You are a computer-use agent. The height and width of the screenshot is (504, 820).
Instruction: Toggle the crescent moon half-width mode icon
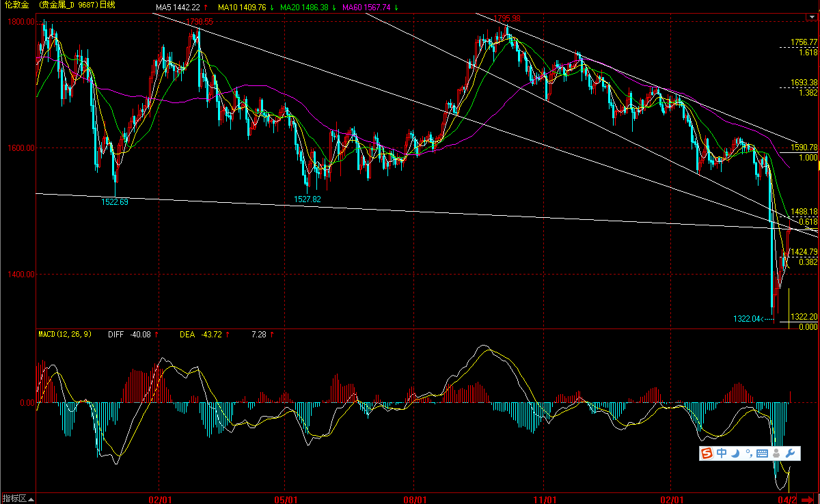(x=735, y=453)
